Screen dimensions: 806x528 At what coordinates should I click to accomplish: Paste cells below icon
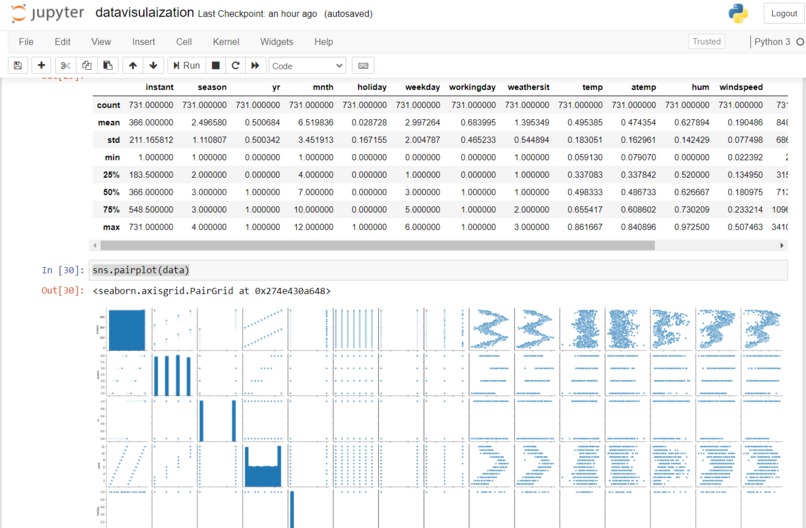click(108, 66)
